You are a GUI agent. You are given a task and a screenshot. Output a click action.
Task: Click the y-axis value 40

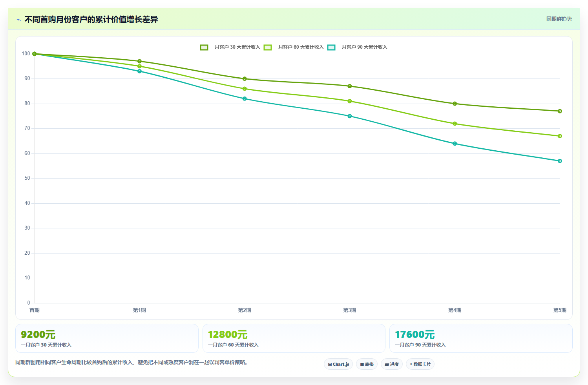27,203
